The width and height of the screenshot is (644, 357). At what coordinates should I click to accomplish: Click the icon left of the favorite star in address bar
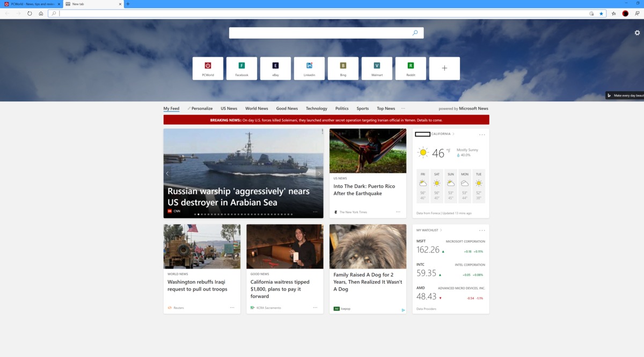coord(591,13)
